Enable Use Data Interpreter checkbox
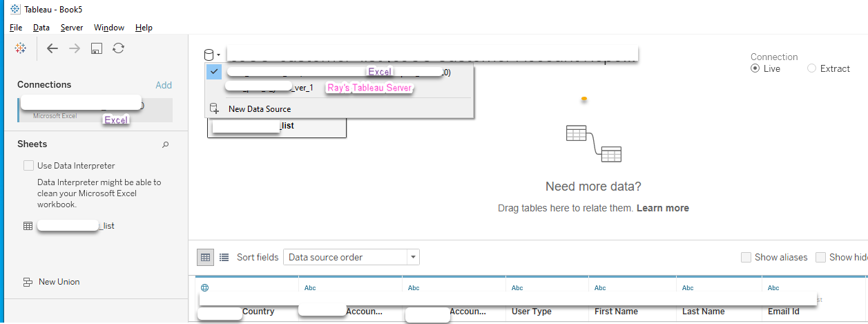The height and width of the screenshot is (324, 868). (28, 166)
